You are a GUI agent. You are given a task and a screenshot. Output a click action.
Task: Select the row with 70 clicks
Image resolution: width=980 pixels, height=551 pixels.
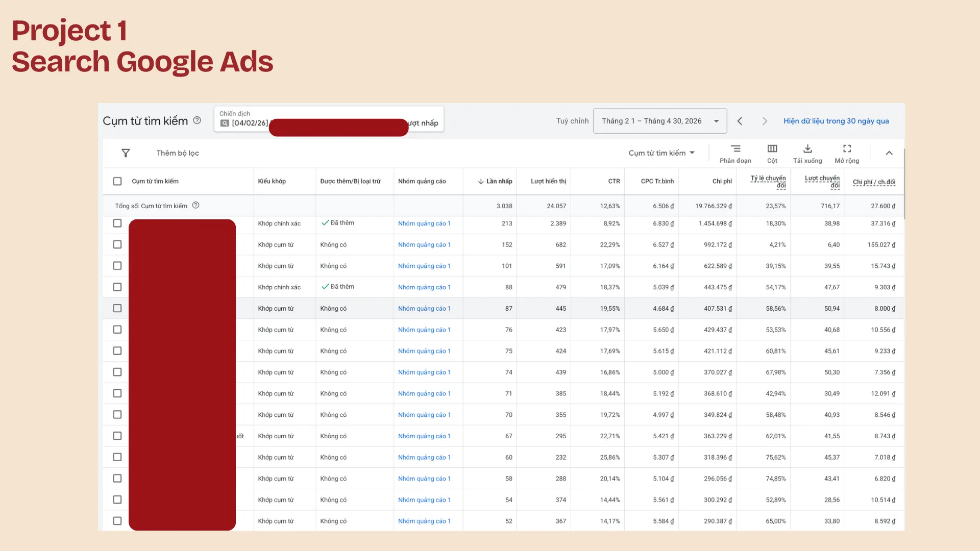tap(117, 415)
